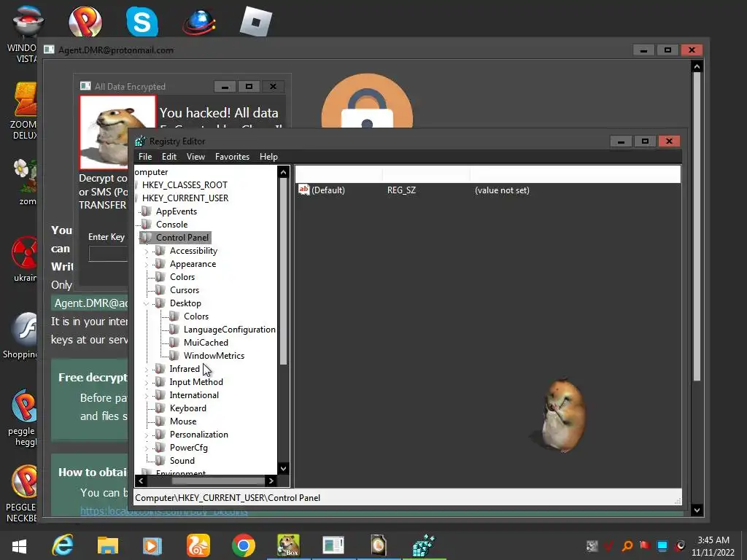
Task: Select the Personalization key label
Action: [198, 435]
